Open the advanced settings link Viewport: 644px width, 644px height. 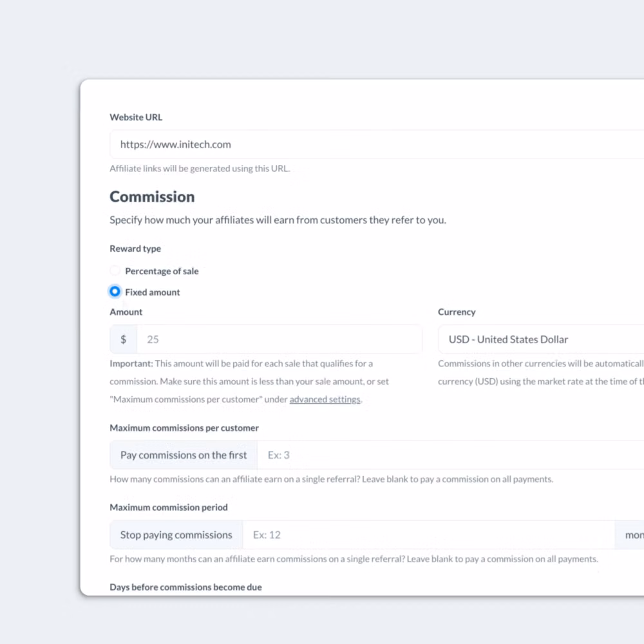click(x=325, y=399)
